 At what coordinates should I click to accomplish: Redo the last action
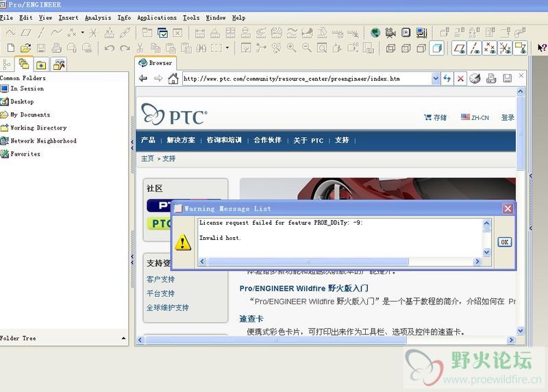pyautogui.click(x=125, y=48)
